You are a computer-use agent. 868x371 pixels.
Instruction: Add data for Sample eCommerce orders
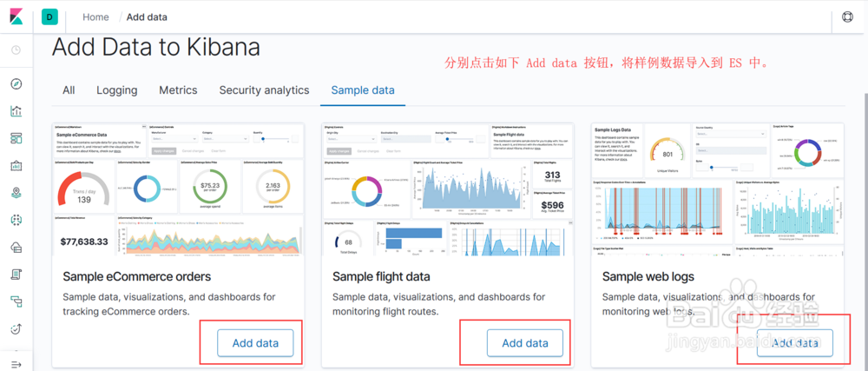[x=255, y=343]
